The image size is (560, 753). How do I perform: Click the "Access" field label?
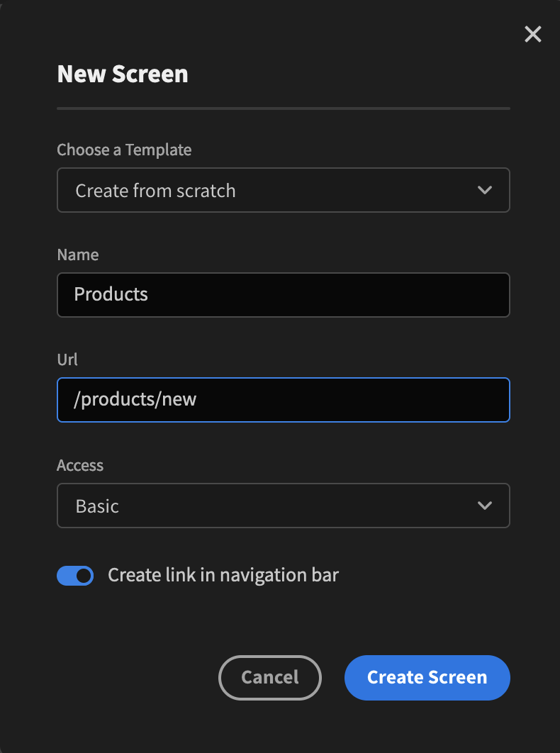click(x=80, y=466)
